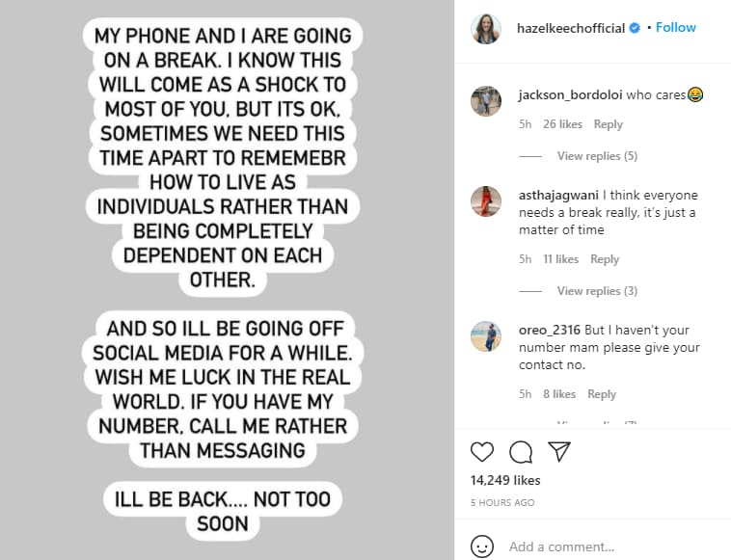
Task: Reply to jackson_bordoloi's comment
Action: pos(608,124)
